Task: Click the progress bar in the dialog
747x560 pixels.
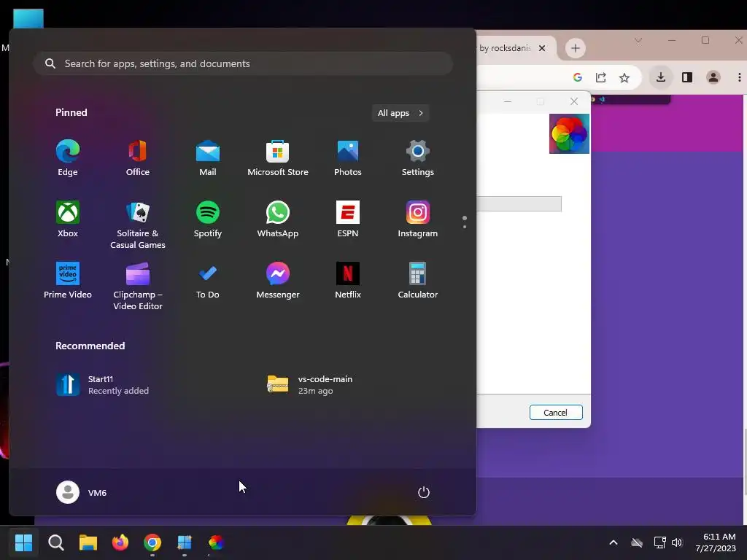Action: tap(519, 204)
